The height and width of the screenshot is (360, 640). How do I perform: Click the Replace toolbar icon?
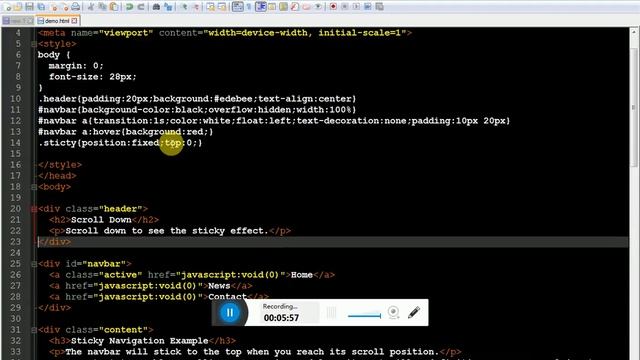pos(168,7)
